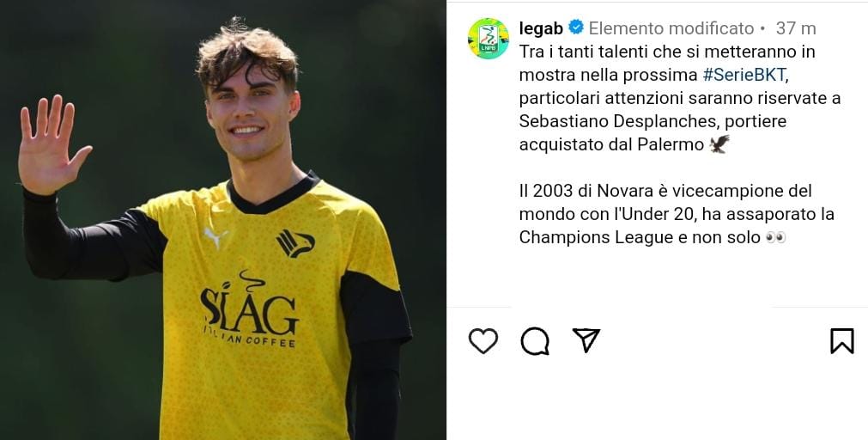The height and width of the screenshot is (440, 868).
Task: Click the eyes emoji at the caption end
Action: 775,238
